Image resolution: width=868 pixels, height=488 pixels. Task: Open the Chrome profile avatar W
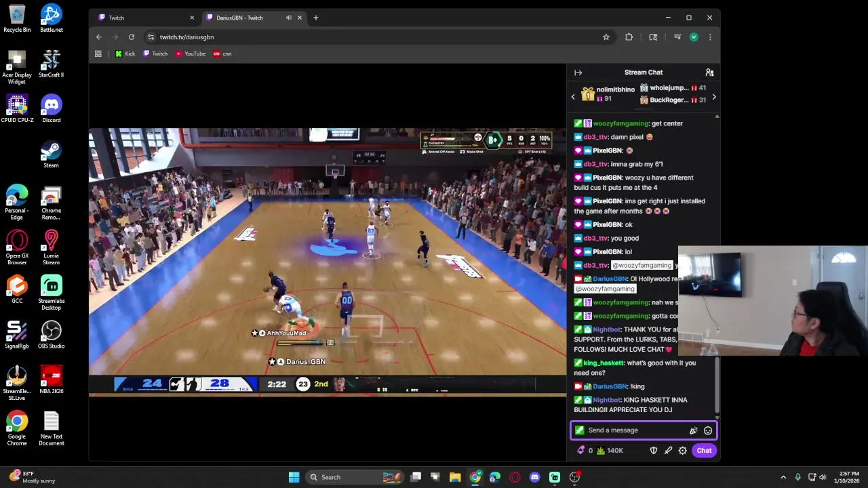tap(694, 37)
